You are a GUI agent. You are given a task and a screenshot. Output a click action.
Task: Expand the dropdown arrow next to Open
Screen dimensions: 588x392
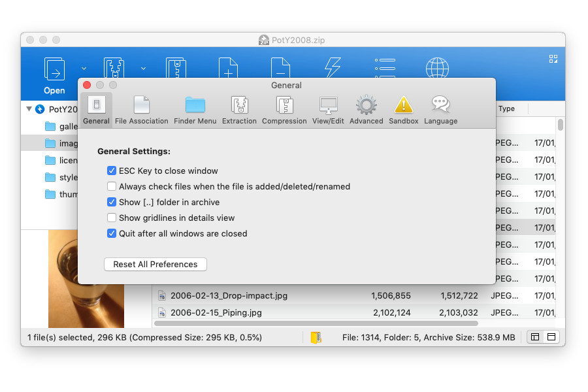[x=84, y=68]
